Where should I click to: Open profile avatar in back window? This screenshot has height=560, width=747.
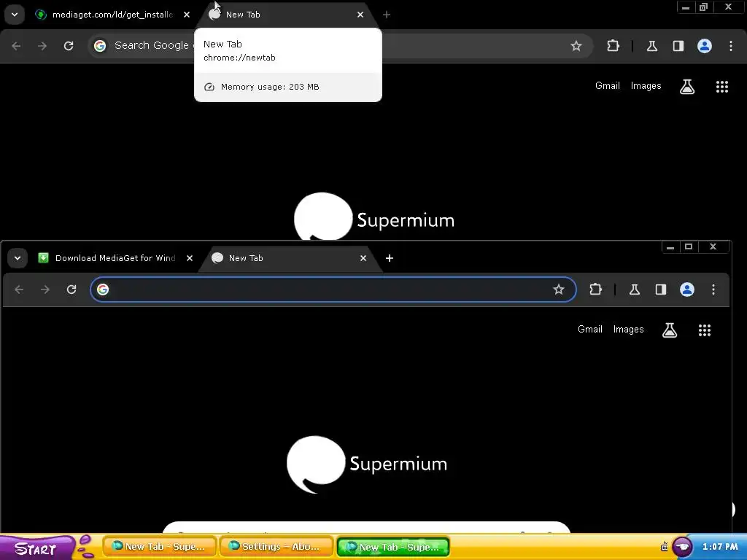pos(705,46)
